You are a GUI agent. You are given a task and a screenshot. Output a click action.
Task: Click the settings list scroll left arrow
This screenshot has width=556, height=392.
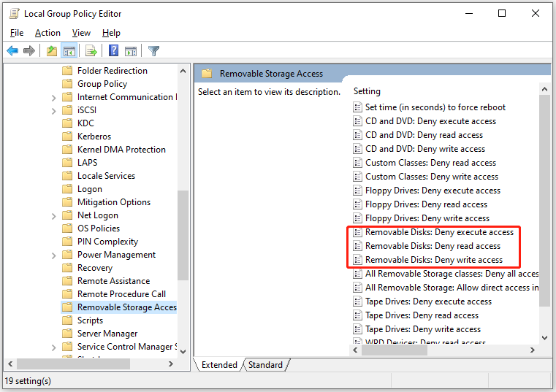(x=355, y=350)
